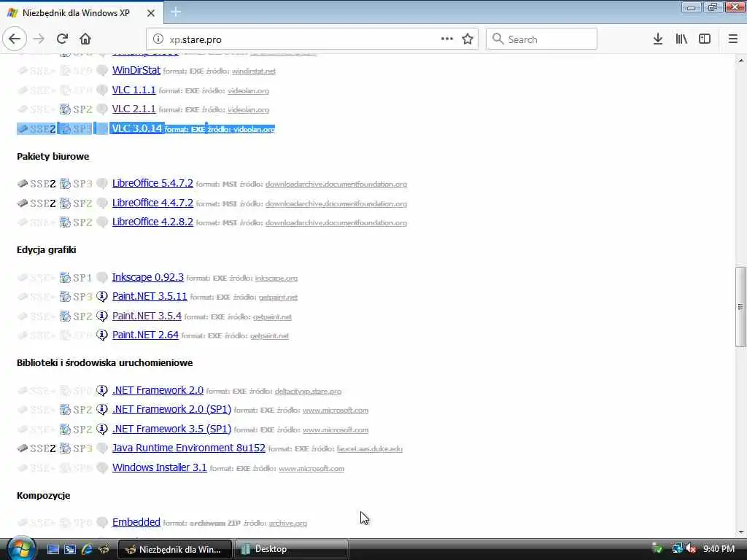Open the network tray icon

pos(677,549)
